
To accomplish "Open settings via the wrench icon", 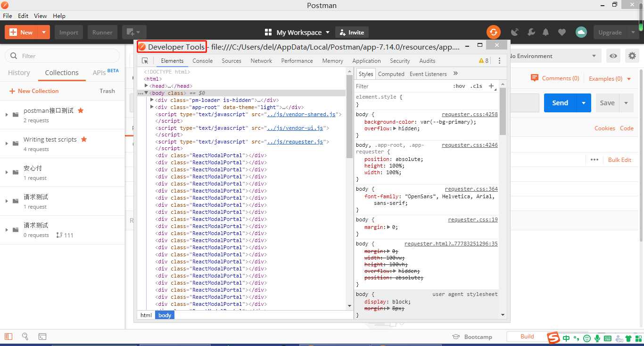I will (531, 32).
